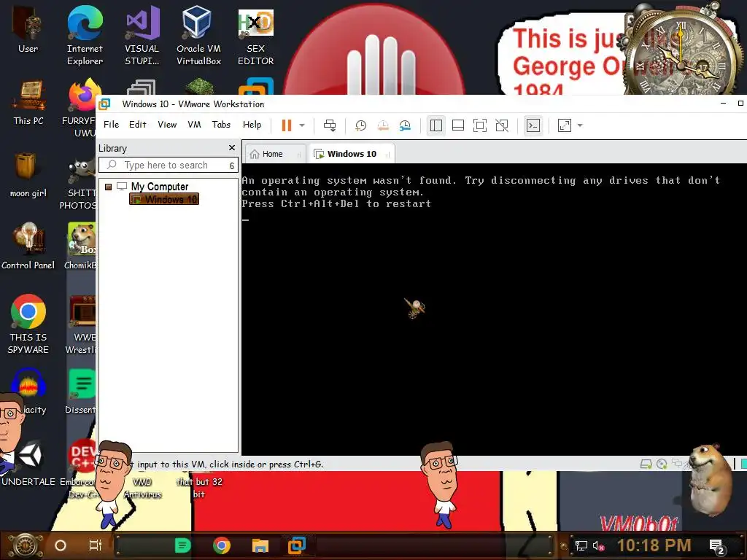Image resolution: width=747 pixels, height=560 pixels.
Task: Open the HxD editor desktop icon
Action: (256, 35)
